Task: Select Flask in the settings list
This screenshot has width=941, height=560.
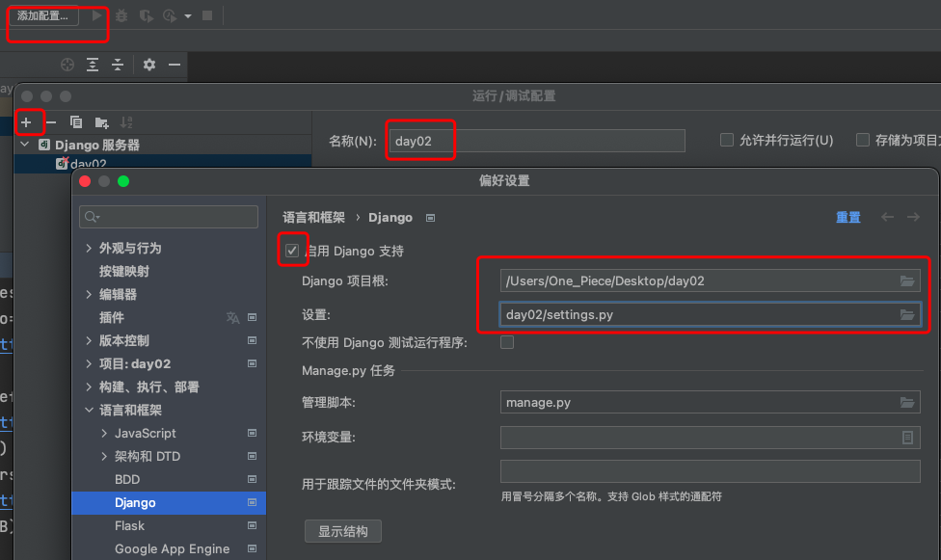Action: point(129,525)
